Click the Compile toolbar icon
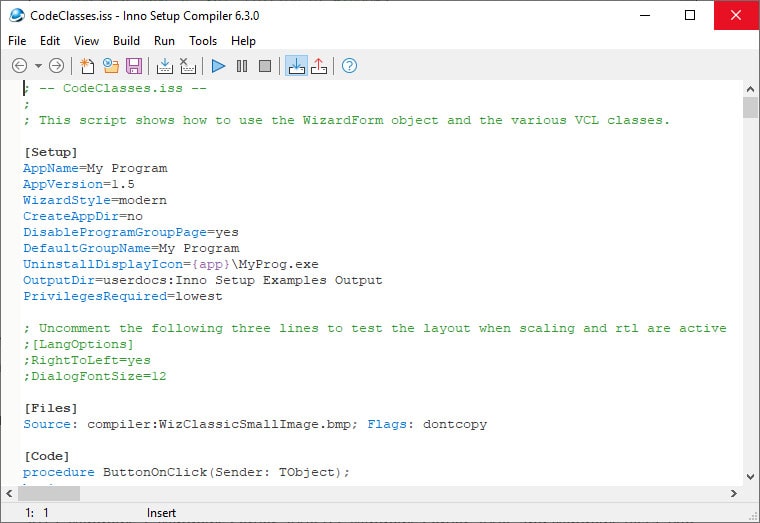Viewport: 760px width, 523px height. point(165,65)
